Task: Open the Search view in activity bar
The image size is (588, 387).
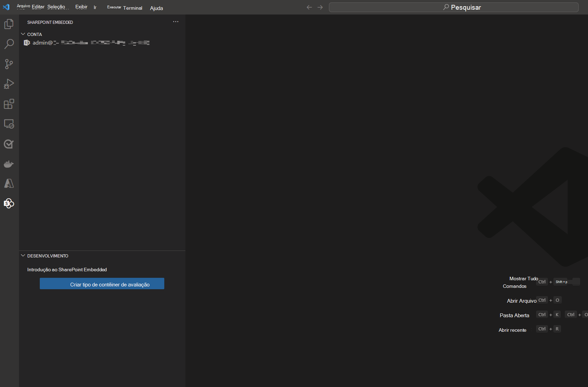Action: click(x=9, y=44)
